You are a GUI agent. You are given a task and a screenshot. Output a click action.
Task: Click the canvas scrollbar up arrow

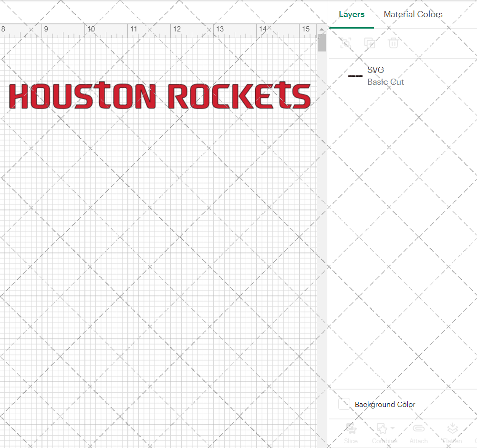[x=321, y=30]
